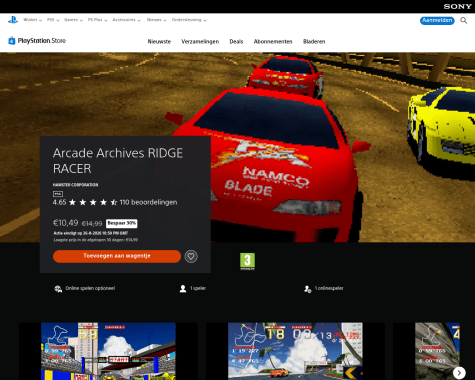This screenshot has height=380, width=475.
Task: Add game to wishlist with heart icon
Action: click(x=191, y=256)
